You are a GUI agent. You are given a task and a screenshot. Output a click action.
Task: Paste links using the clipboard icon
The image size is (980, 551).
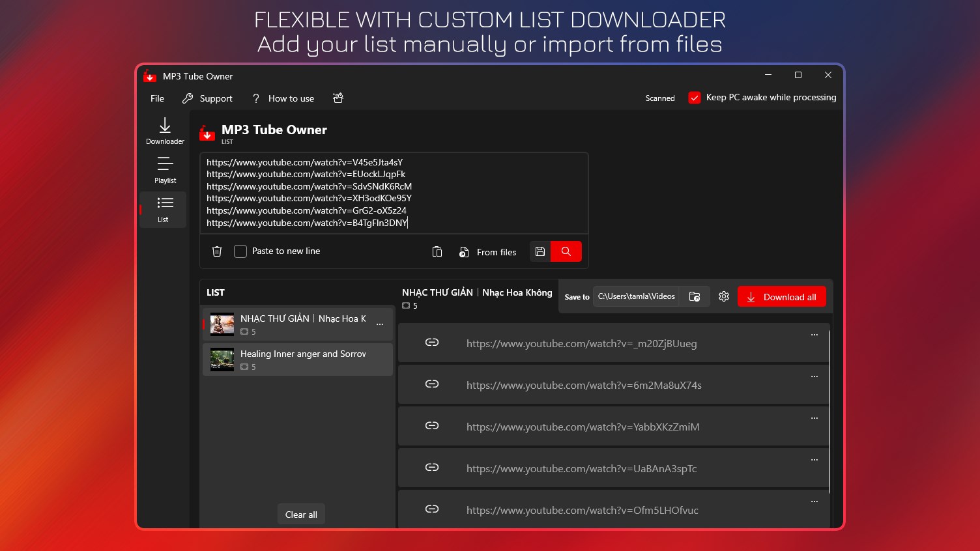pos(437,251)
